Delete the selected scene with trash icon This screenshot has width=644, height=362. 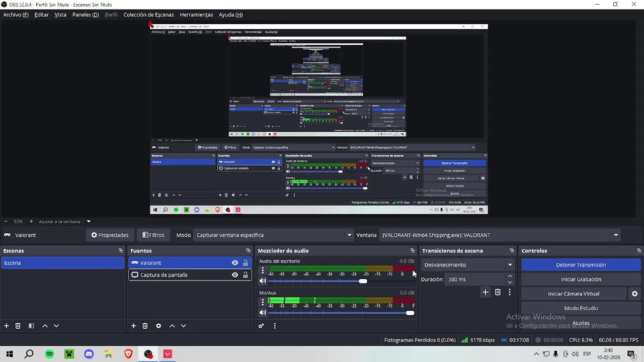[x=18, y=326]
